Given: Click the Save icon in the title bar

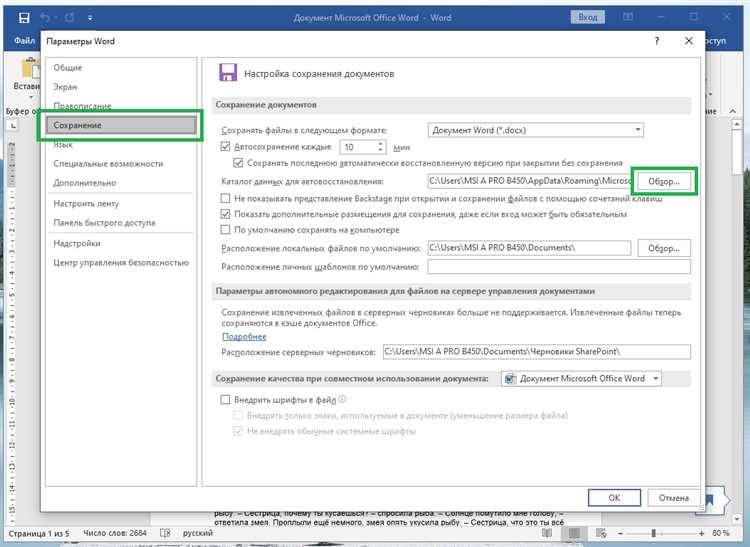Looking at the screenshot, I should [x=24, y=18].
